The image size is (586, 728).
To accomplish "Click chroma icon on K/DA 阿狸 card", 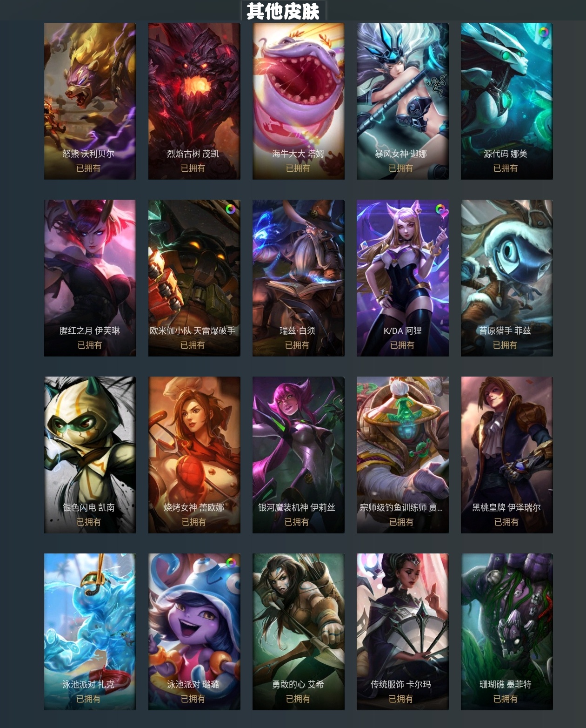I will (440, 210).
